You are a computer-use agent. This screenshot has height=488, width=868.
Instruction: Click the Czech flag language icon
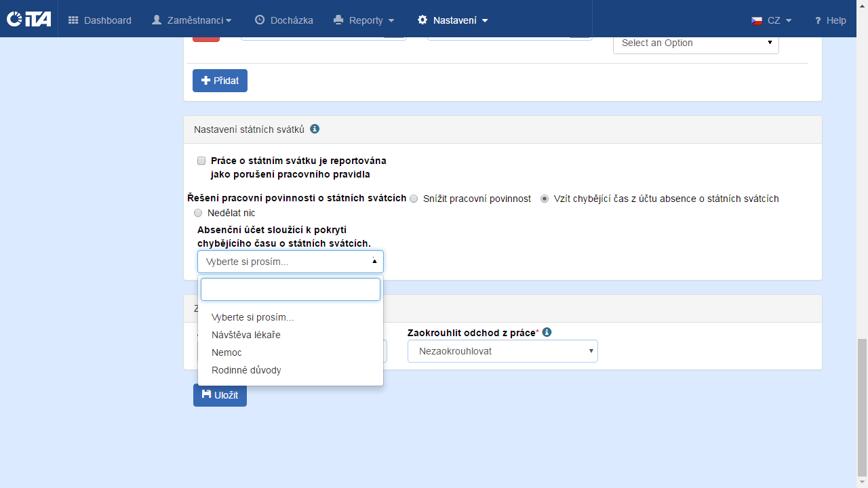point(757,20)
